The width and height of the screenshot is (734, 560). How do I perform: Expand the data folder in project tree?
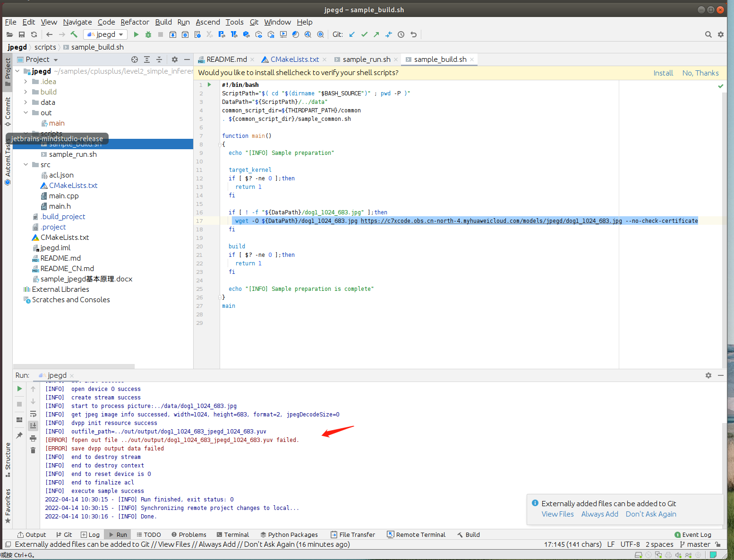(x=26, y=102)
